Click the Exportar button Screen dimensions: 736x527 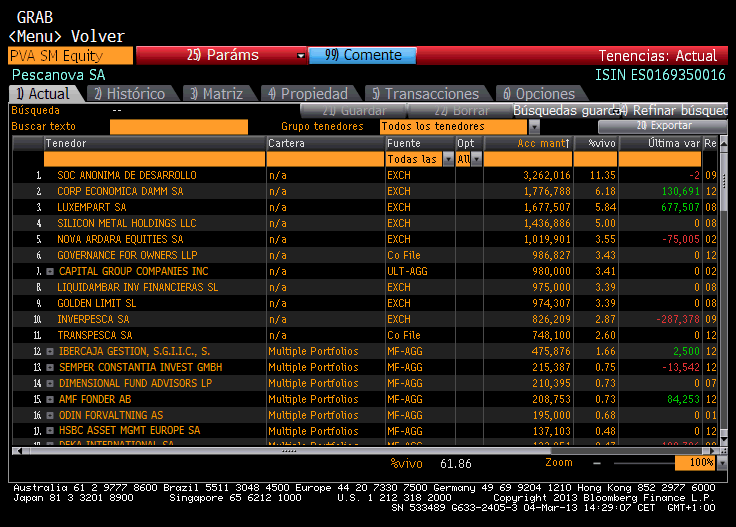663,126
